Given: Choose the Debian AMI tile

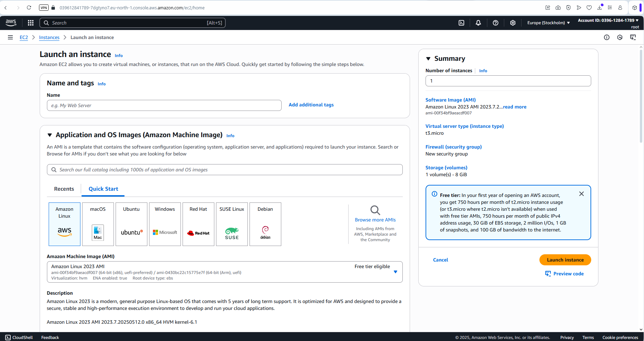Looking at the screenshot, I should [265, 224].
